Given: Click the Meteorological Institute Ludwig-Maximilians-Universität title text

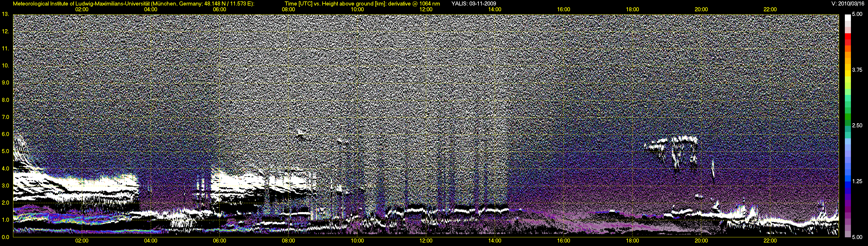Looking at the screenshot, I should 134,4.
